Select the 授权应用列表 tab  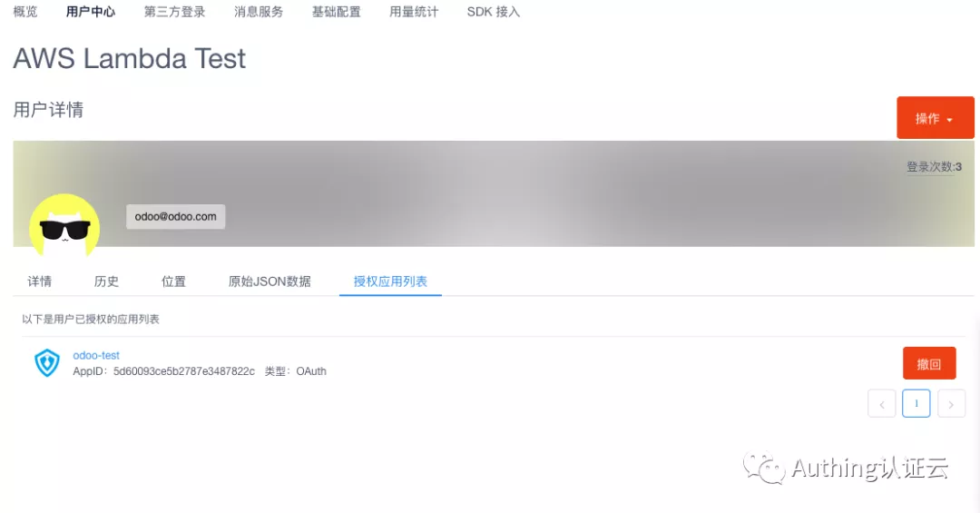[390, 281]
